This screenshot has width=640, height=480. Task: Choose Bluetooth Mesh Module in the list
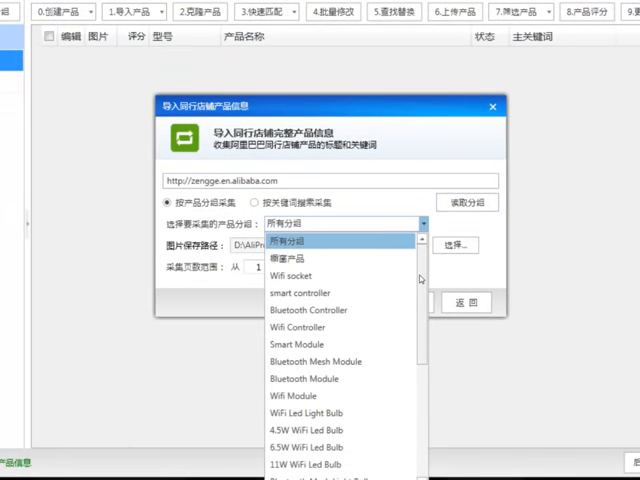340,362
